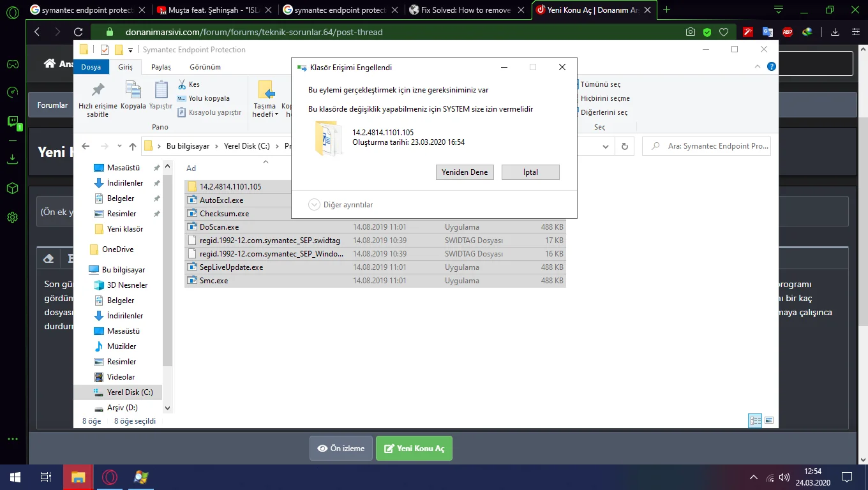
Task: Open the Twitch sidebar icon
Action: click(12, 122)
